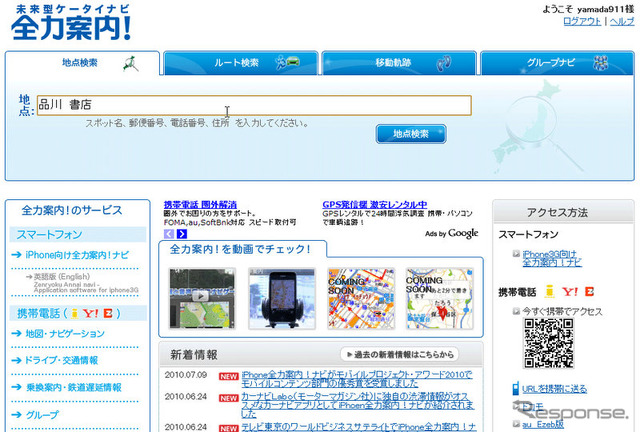Click the footprints icon on 移動軌跡 tab
This screenshot has height=432, width=640.
tap(444, 63)
